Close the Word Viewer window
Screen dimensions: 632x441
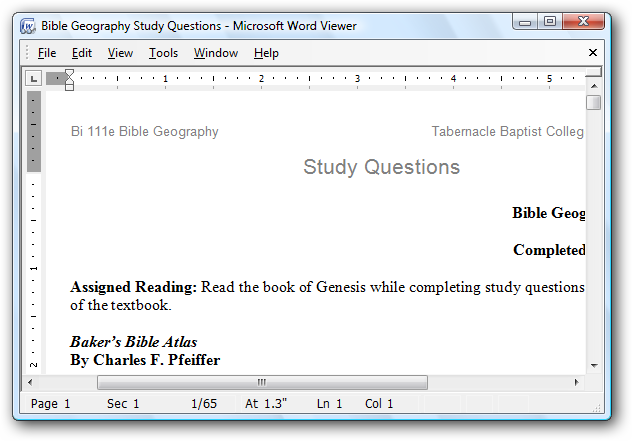tap(583, 21)
